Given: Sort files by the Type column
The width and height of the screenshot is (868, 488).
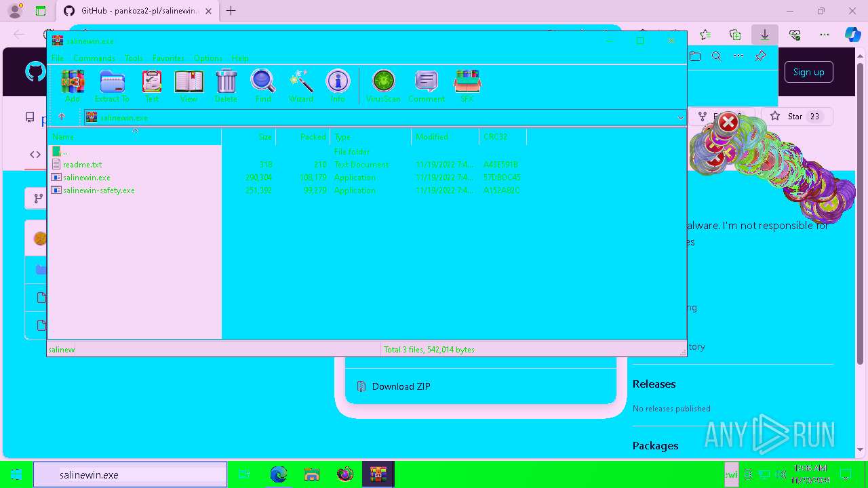Looking at the screenshot, I should click(x=370, y=137).
